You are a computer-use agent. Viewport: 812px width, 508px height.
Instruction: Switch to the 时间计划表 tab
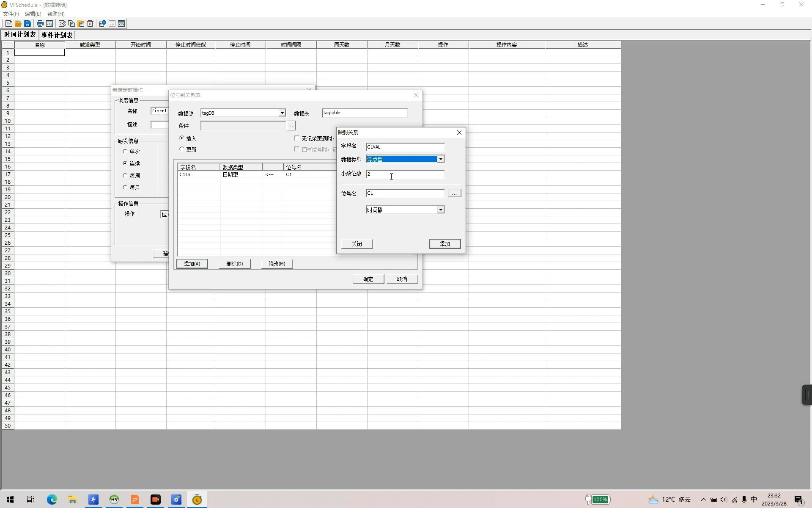pos(20,35)
